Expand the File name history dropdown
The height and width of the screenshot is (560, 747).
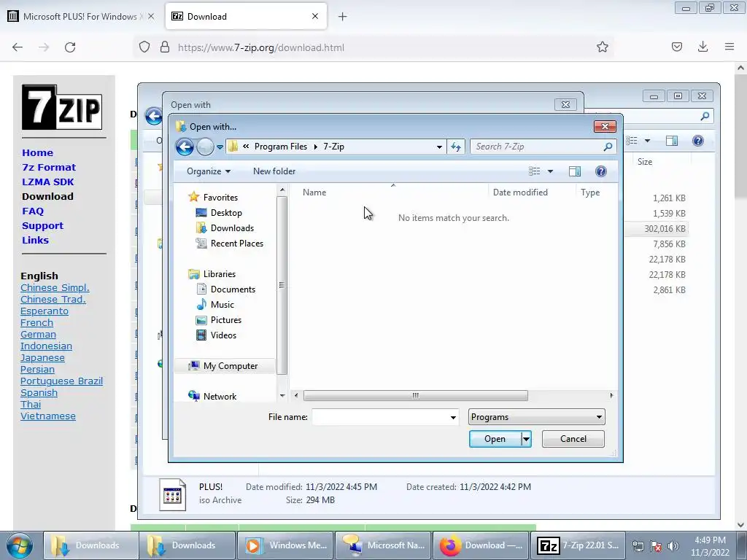[453, 418]
